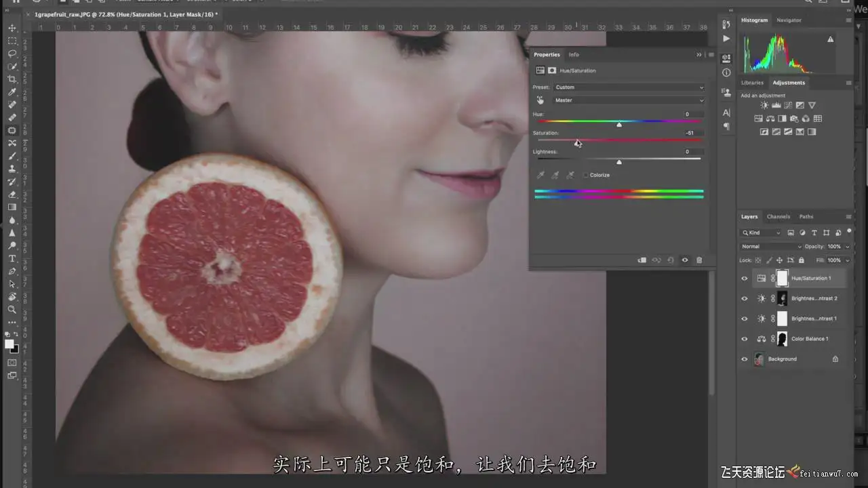This screenshot has height=488, width=868.
Task: Delete adjustment layer via Properties trash icon
Action: (699, 260)
